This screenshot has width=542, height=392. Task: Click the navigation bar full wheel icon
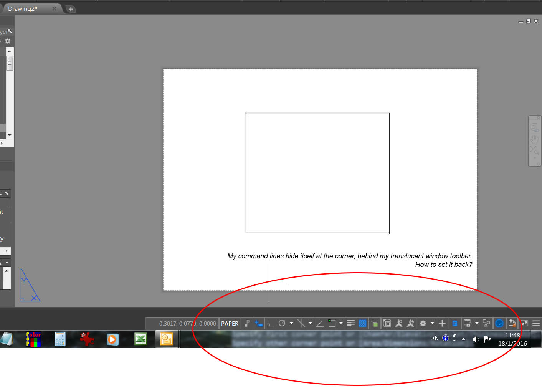534,127
